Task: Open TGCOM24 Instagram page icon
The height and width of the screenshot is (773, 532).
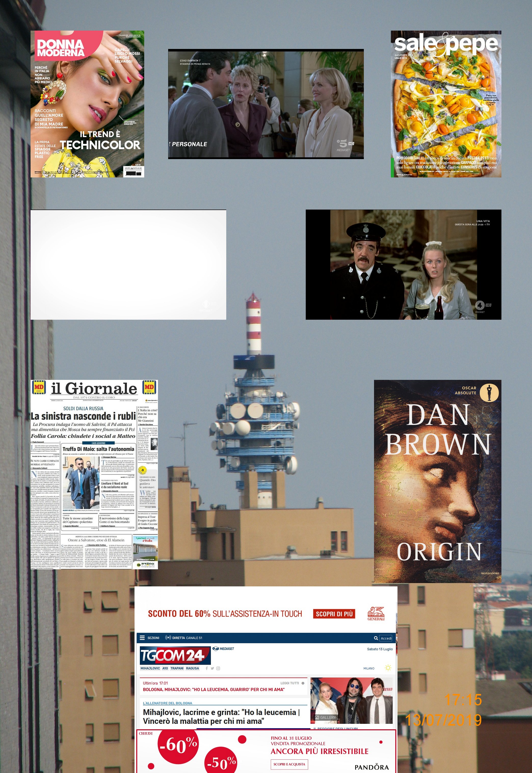Action: (x=218, y=668)
